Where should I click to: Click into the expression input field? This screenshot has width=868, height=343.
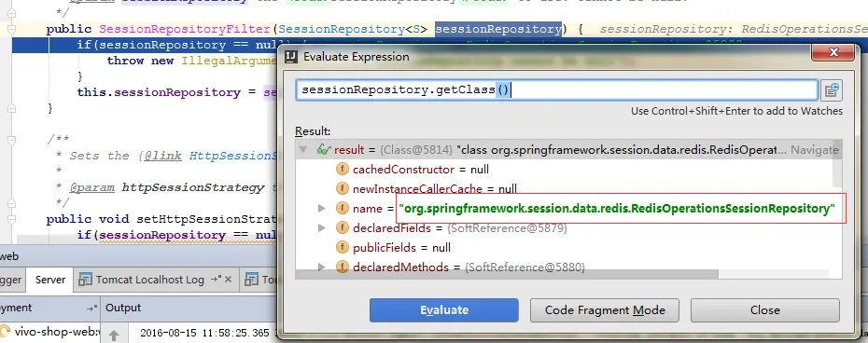pos(557,90)
